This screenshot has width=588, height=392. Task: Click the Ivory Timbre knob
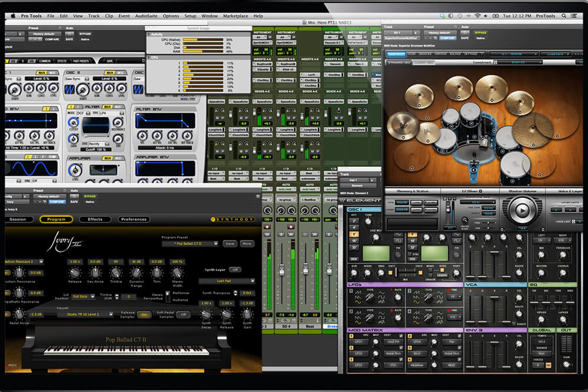point(115,273)
